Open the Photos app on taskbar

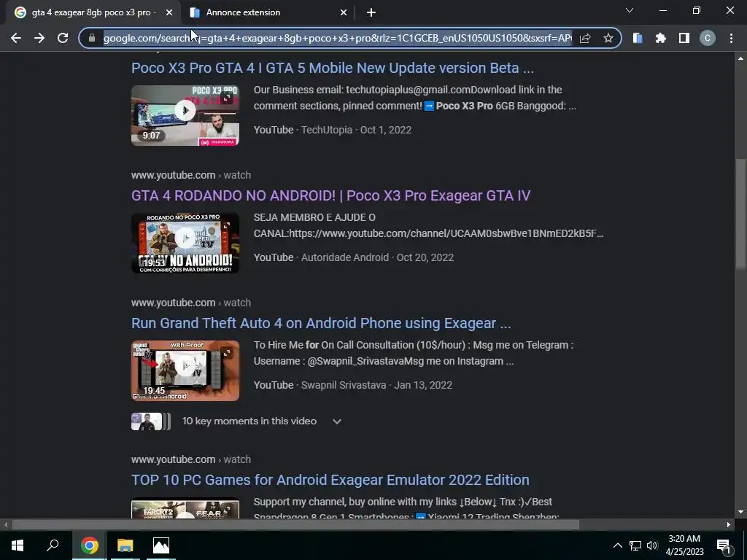coord(161,545)
